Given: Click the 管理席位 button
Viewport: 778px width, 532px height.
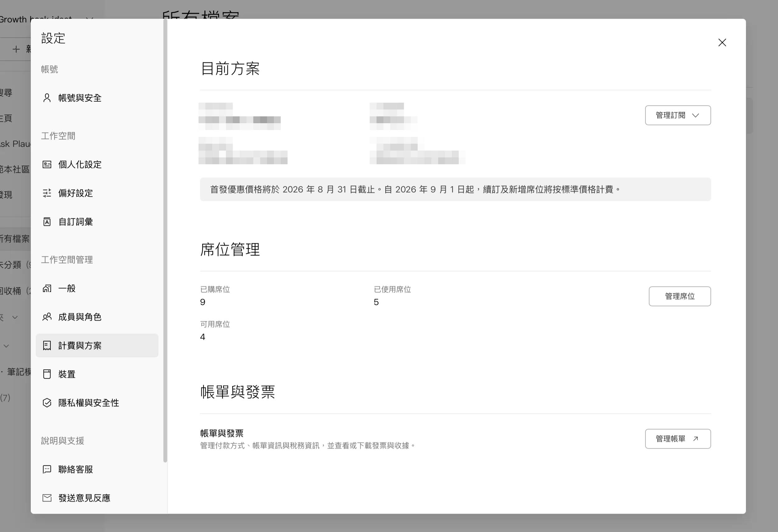Looking at the screenshot, I should (x=680, y=296).
